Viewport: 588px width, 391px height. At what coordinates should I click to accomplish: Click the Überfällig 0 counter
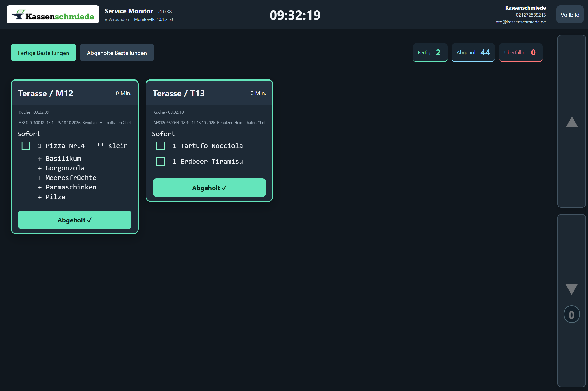pos(521,53)
